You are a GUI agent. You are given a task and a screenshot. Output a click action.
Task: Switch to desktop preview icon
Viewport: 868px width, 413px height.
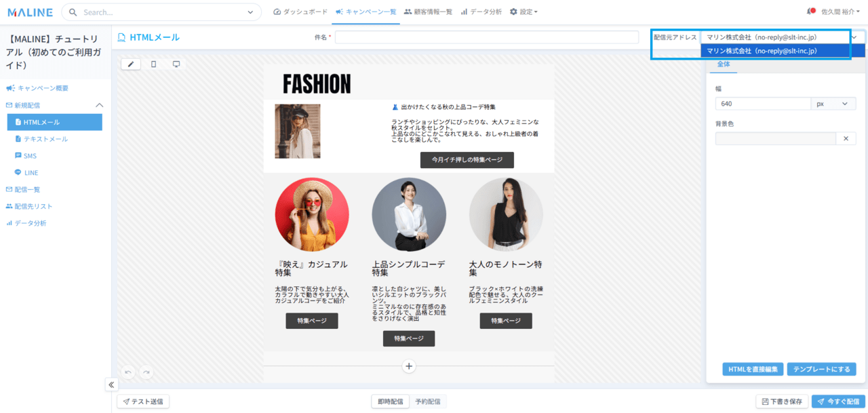coord(176,64)
